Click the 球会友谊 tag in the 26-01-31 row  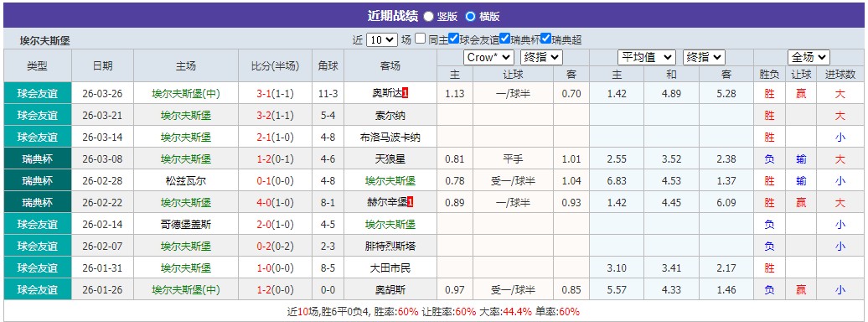(x=38, y=268)
